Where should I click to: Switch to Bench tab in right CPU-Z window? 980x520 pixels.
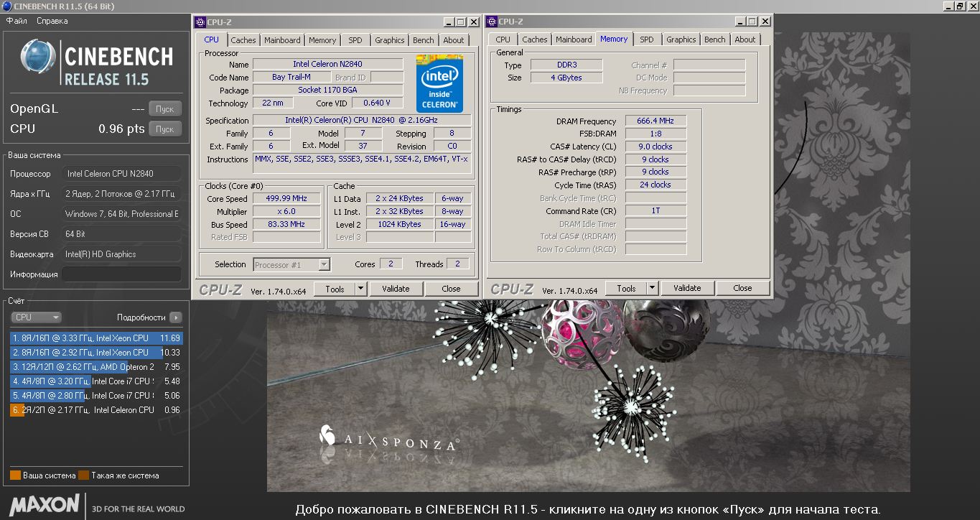715,40
